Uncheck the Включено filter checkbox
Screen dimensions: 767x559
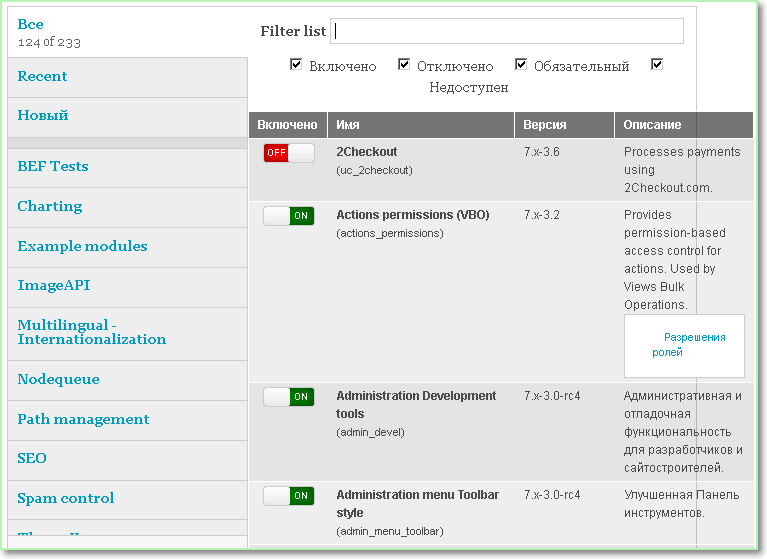296,65
